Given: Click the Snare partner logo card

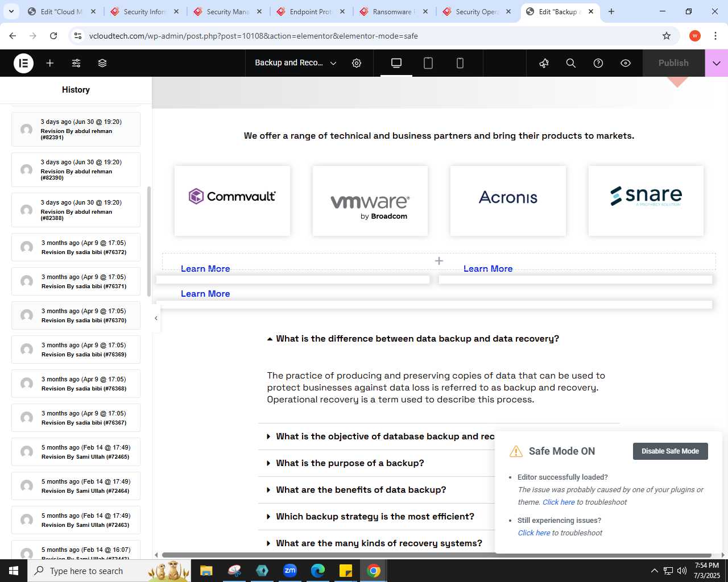Looking at the screenshot, I should pos(646,201).
